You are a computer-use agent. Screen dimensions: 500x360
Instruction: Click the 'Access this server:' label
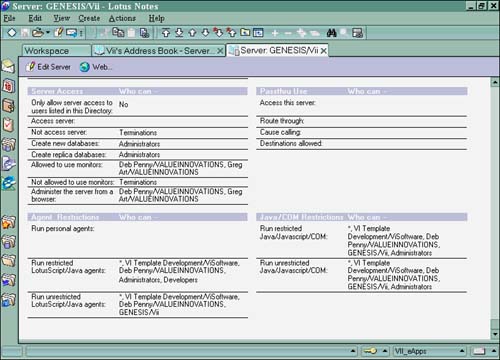[x=288, y=103]
